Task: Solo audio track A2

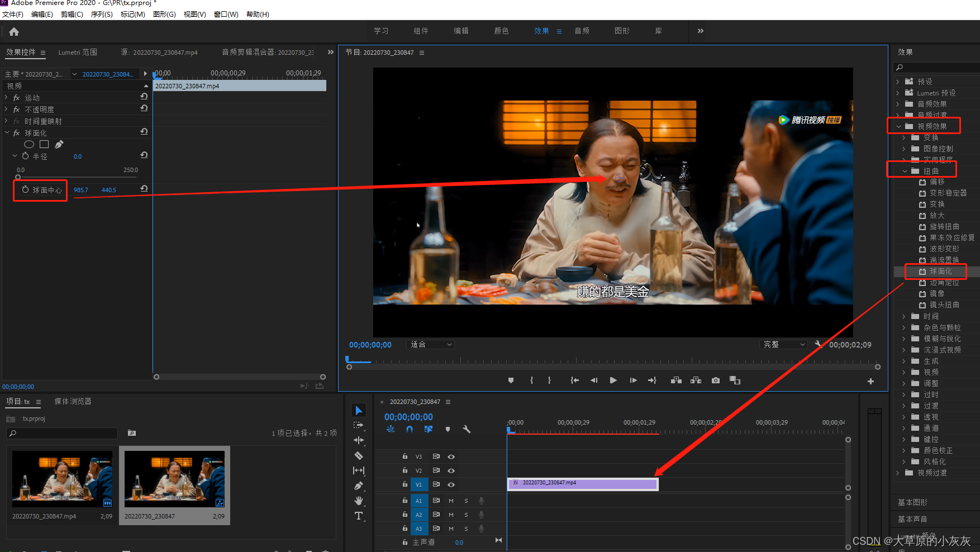Action: point(466,515)
